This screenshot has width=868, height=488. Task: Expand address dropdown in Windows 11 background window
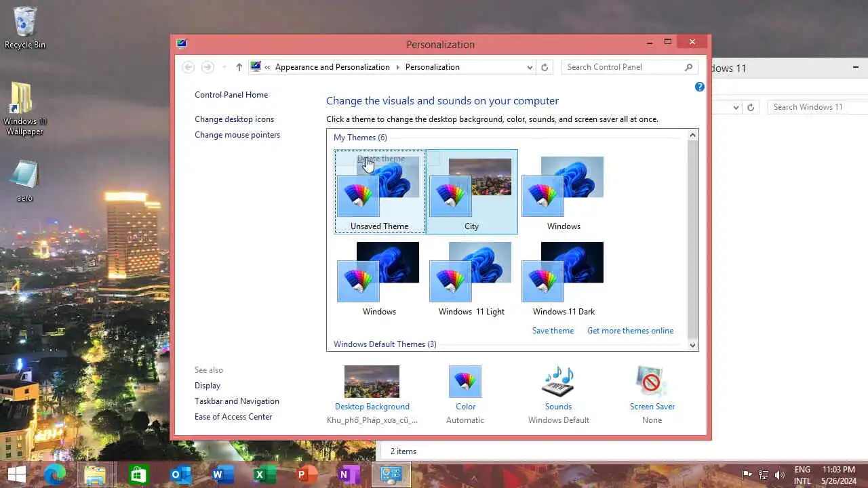736,107
